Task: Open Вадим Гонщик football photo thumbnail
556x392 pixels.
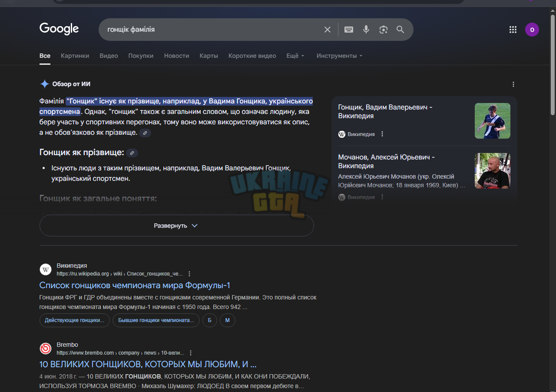Action: point(493,121)
